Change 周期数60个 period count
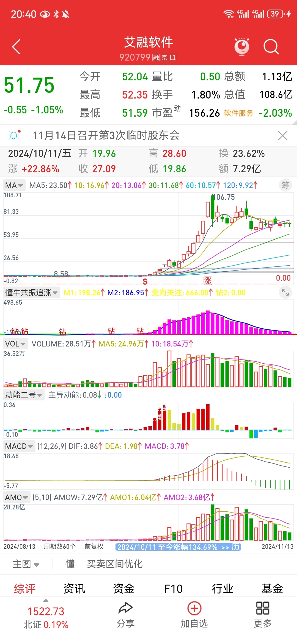Viewport: 297px width, 644px height. point(60,547)
